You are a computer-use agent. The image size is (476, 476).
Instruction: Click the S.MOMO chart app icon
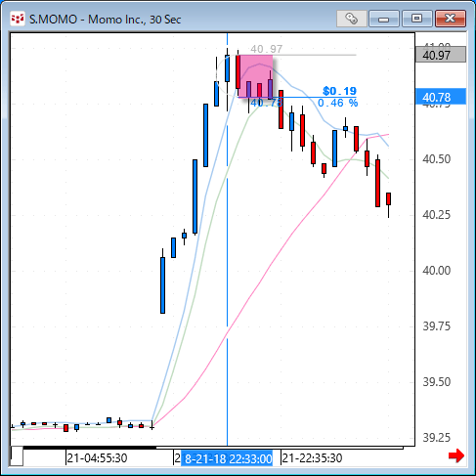tap(18, 19)
